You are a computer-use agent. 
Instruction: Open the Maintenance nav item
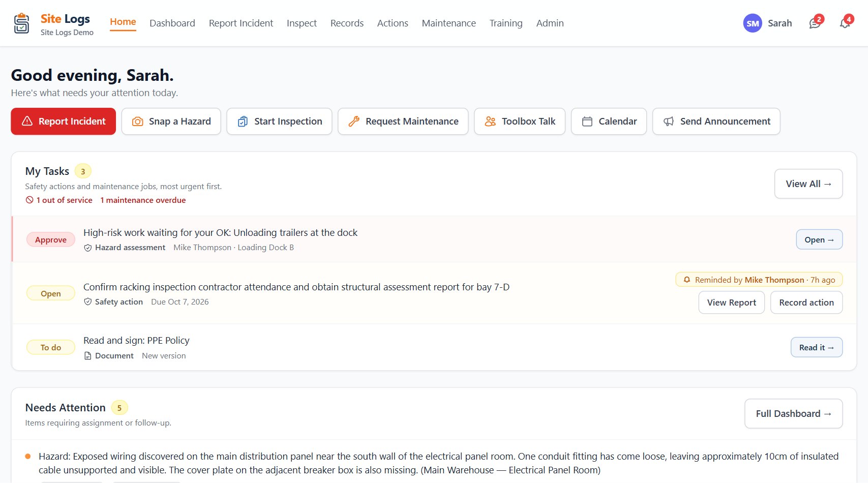tap(449, 23)
